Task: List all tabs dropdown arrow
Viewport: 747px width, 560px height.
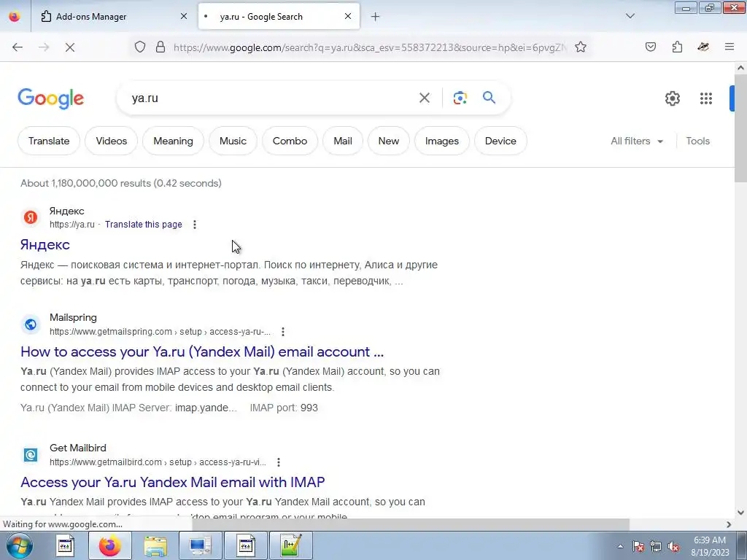Action: pyautogui.click(x=630, y=16)
